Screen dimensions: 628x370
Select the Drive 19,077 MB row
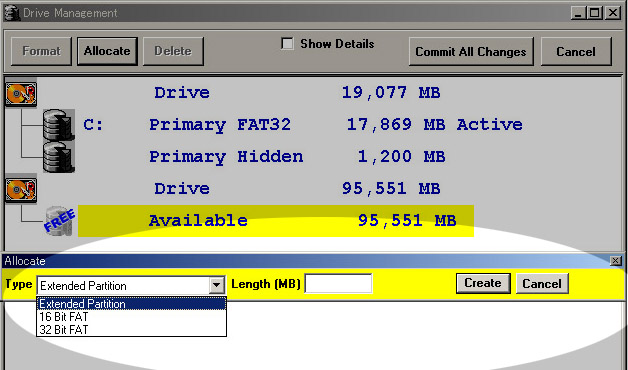point(297,93)
